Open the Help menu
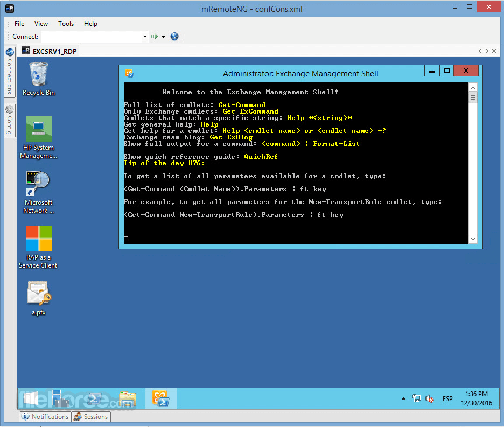Viewport: 504px width, 427px height. point(90,24)
